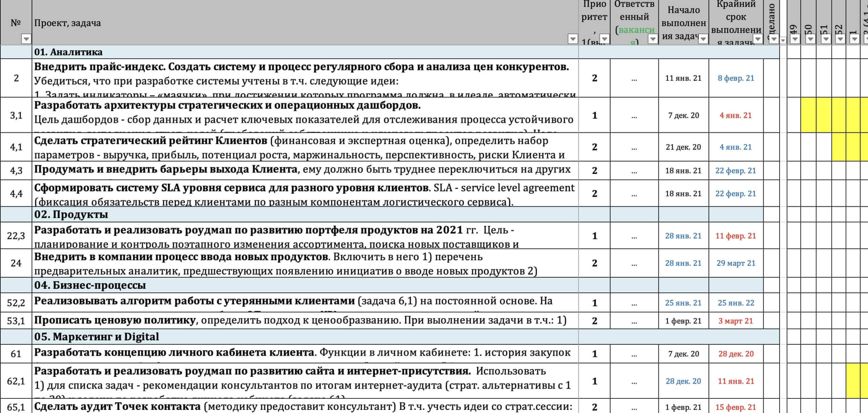
Task: Select the section header "01. Аналитика"
Action: coord(68,53)
